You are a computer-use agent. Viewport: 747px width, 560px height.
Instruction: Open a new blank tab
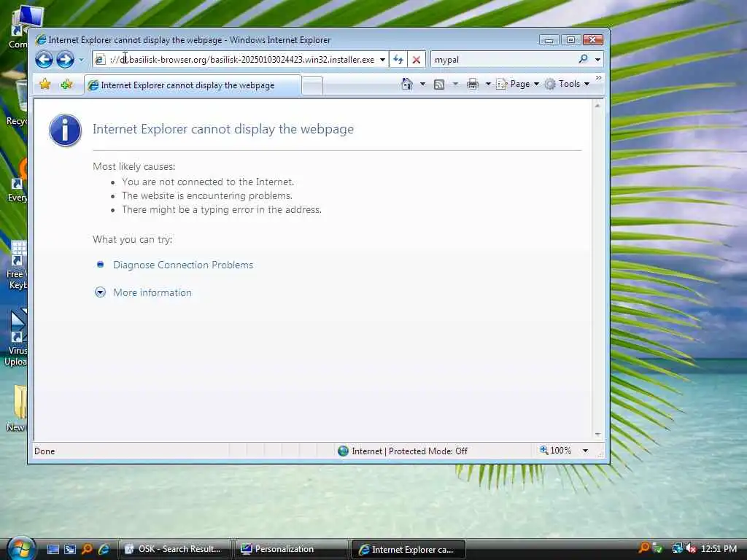312,86
